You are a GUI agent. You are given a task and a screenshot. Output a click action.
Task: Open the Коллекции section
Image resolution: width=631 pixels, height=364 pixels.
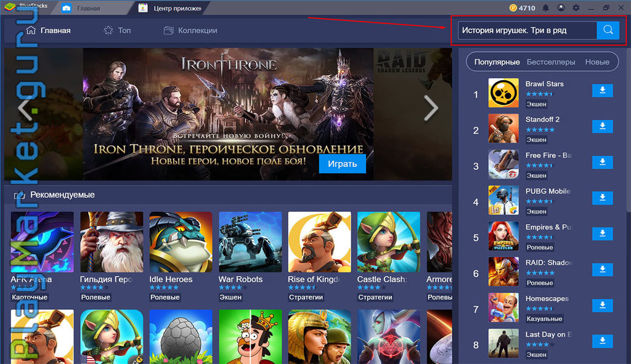tap(190, 30)
